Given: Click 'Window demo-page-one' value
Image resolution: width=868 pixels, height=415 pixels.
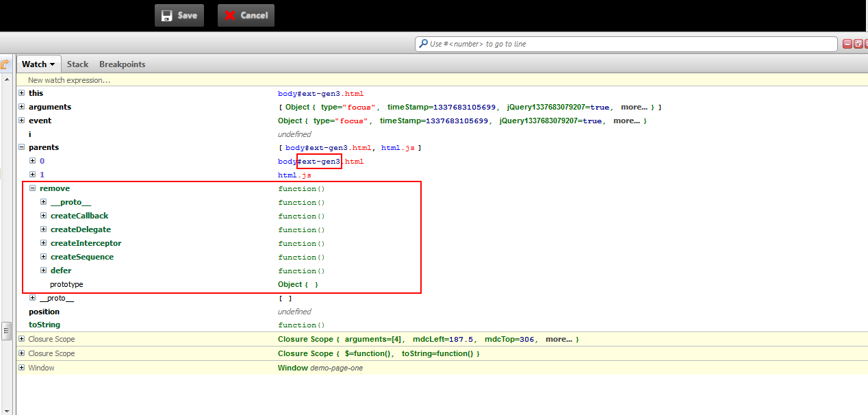Looking at the screenshot, I should pos(320,368).
